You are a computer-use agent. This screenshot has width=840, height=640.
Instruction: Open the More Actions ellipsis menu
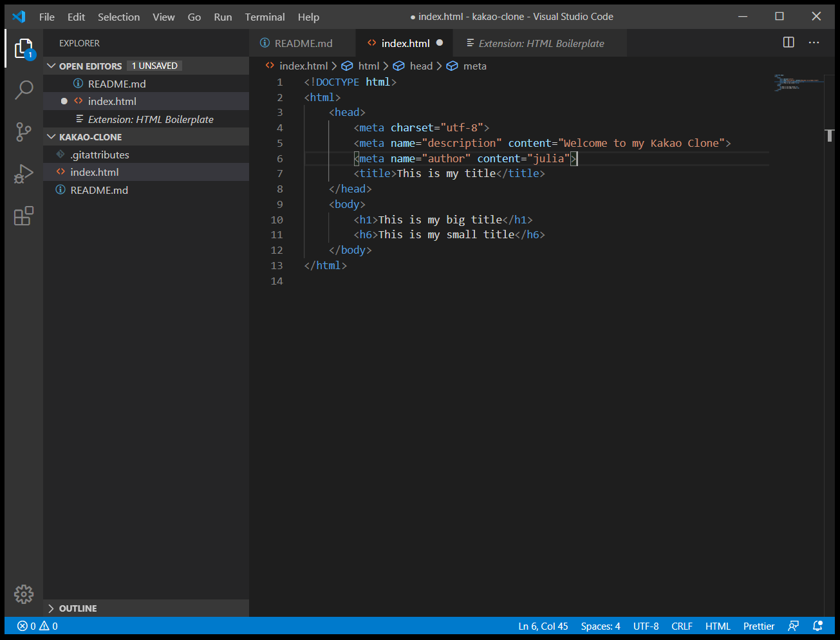click(x=814, y=42)
